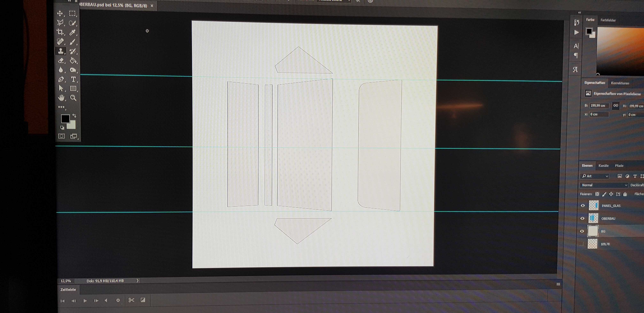644x313 pixels.
Task: Select the Crop tool
Action: coord(60,32)
